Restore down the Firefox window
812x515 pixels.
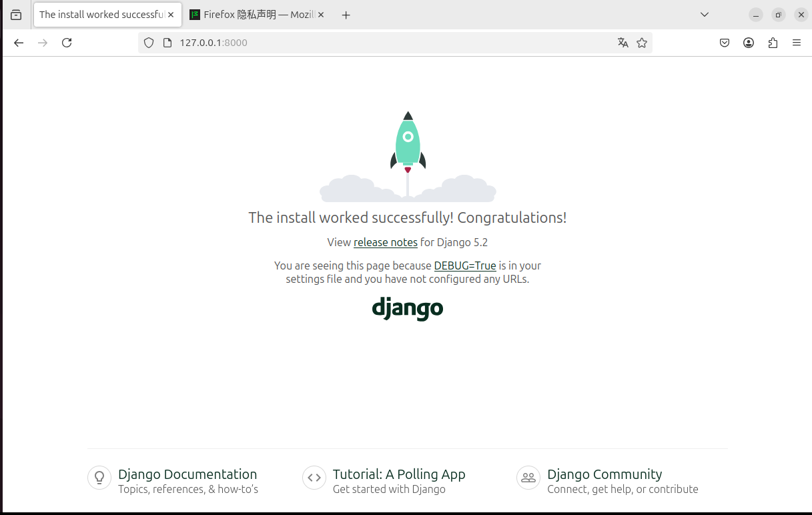coord(779,15)
